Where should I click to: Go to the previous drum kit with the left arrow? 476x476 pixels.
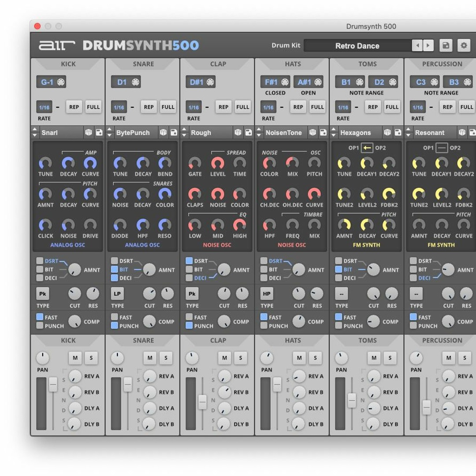417,45
